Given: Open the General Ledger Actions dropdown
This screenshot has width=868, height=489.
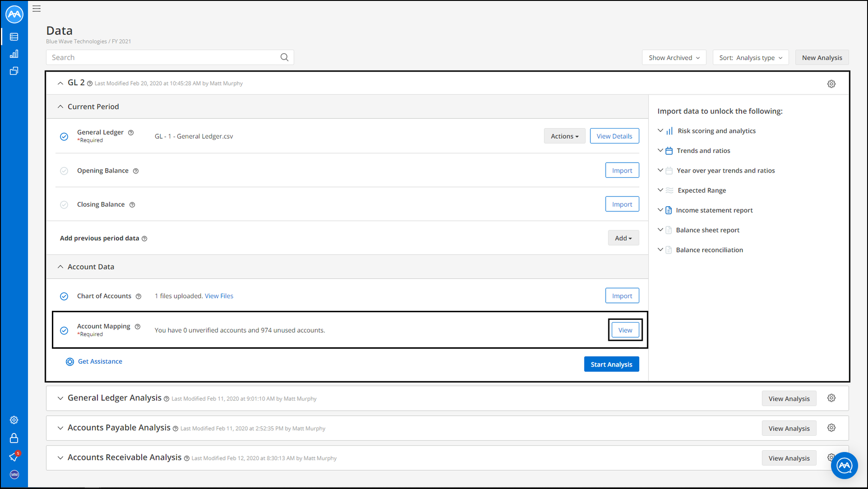Looking at the screenshot, I should coord(564,136).
